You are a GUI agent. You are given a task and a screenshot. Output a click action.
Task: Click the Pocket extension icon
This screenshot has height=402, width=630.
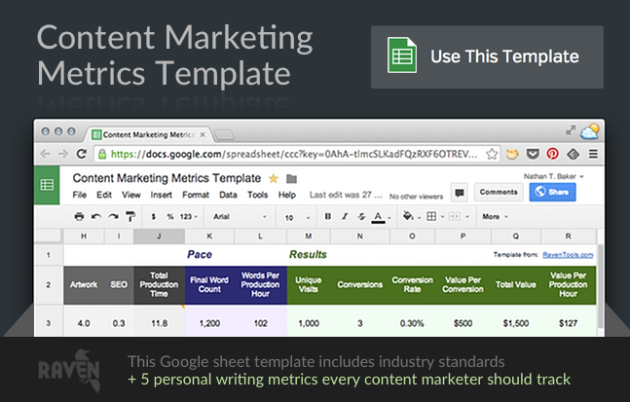pyautogui.click(x=533, y=154)
